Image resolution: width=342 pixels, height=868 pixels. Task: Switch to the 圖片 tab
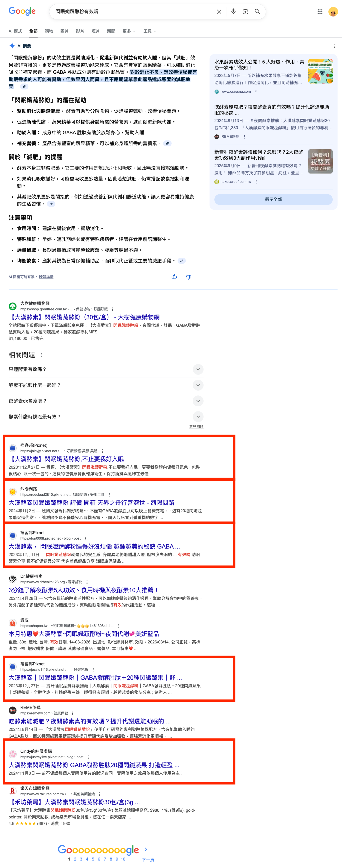pyautogui.click(x=64, y=31)
